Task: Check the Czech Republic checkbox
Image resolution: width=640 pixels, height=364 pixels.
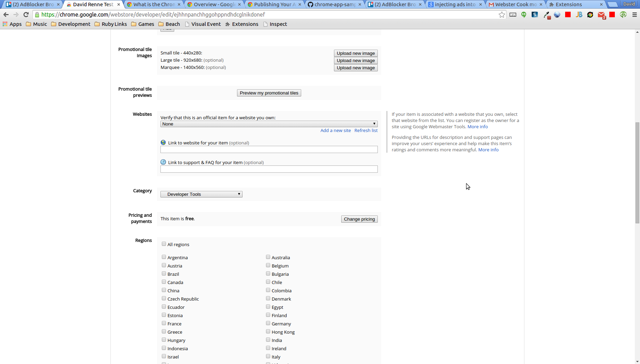Action: coord(164,298)
